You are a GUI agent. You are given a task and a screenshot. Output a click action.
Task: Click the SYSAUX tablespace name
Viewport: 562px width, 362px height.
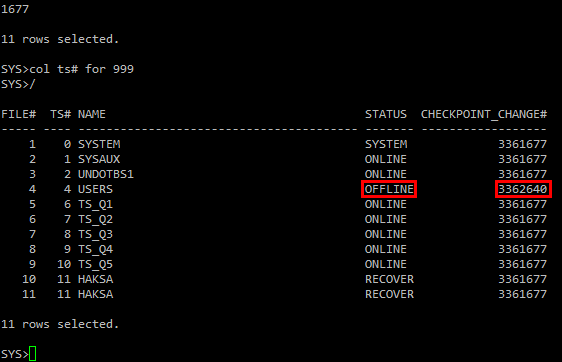[x=99, y=159]
